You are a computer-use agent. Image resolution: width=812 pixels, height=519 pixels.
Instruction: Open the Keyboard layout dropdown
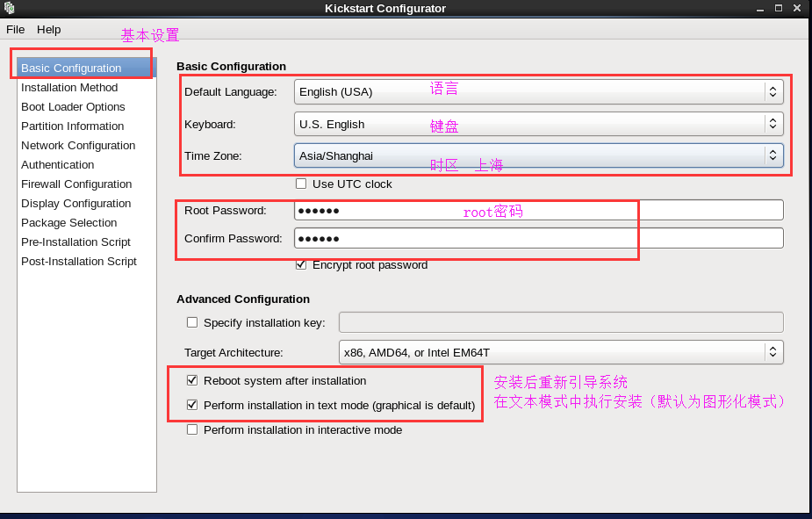click(x=539, y=124)
